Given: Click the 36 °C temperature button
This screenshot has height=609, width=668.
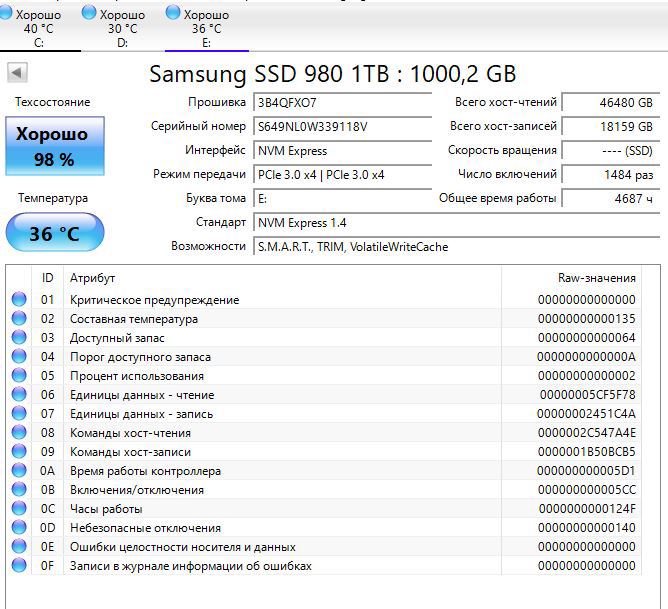Looking at the screenshot, I should tap(55, 233).
